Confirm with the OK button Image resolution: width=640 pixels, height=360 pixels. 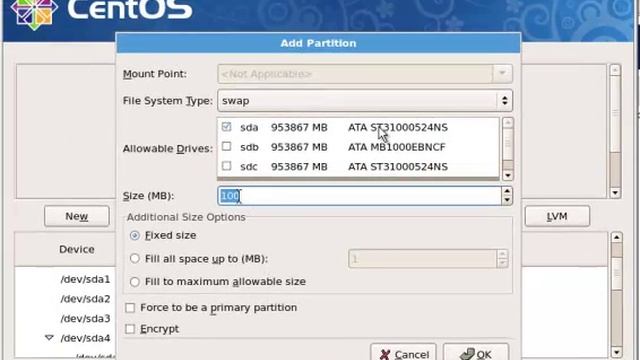[x=476, y=353]
